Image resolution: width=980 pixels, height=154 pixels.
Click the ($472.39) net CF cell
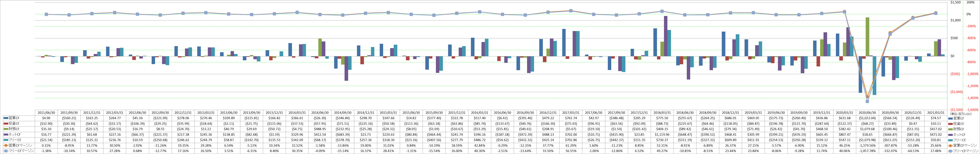coord(525,135)
